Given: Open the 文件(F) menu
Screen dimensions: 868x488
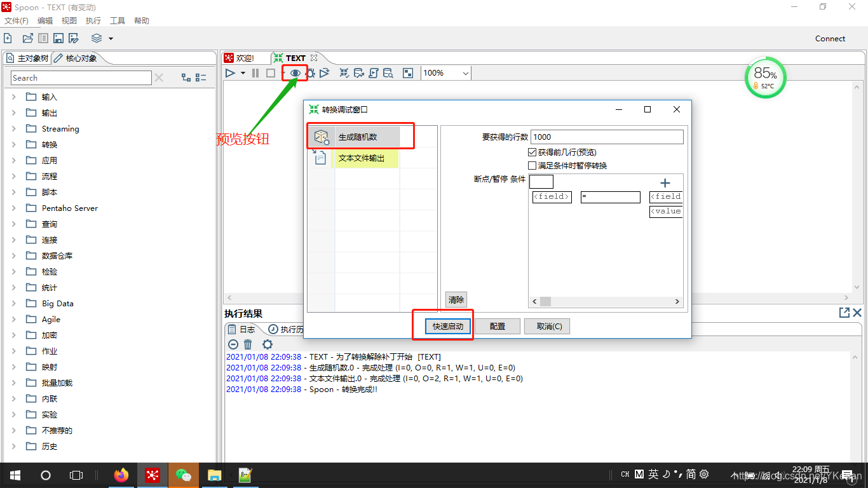Looking at the screenshot, I should (17, 21).
